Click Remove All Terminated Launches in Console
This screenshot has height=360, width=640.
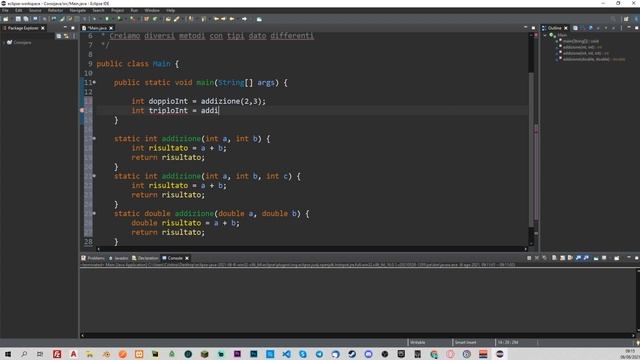coord(544,258)
